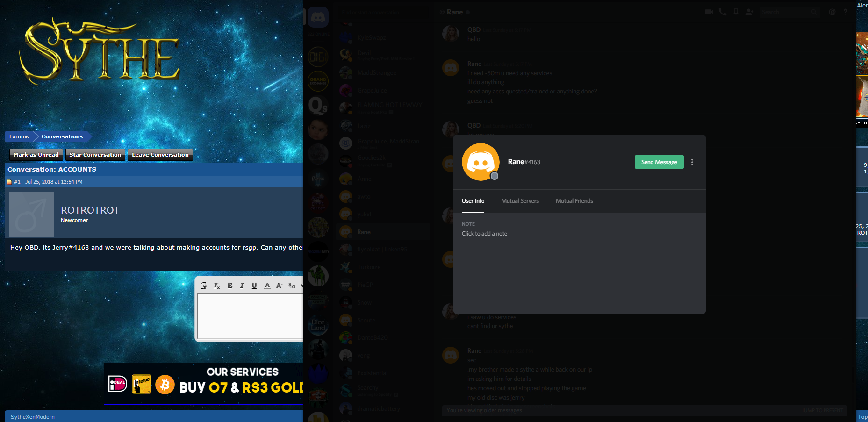Open font family dropdown in reply editor
The width and height of the screenshot is (868, 422).
pyautogui.click(x=292, y=286)
